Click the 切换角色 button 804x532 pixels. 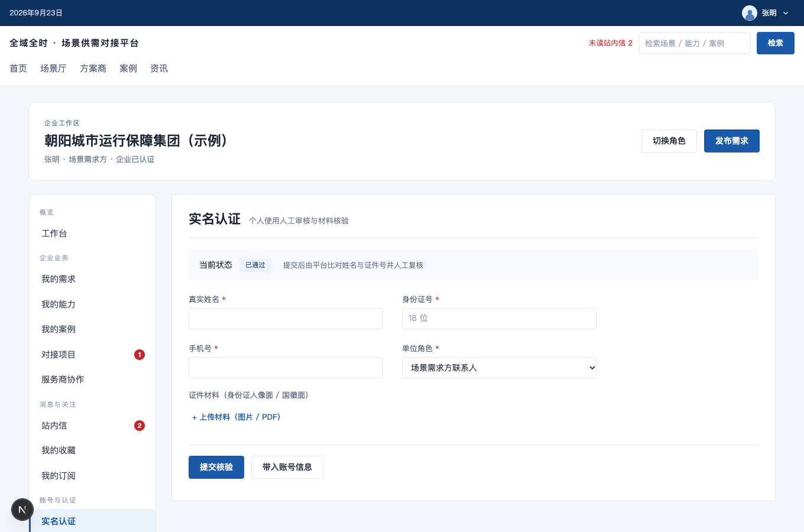[669, 141]
